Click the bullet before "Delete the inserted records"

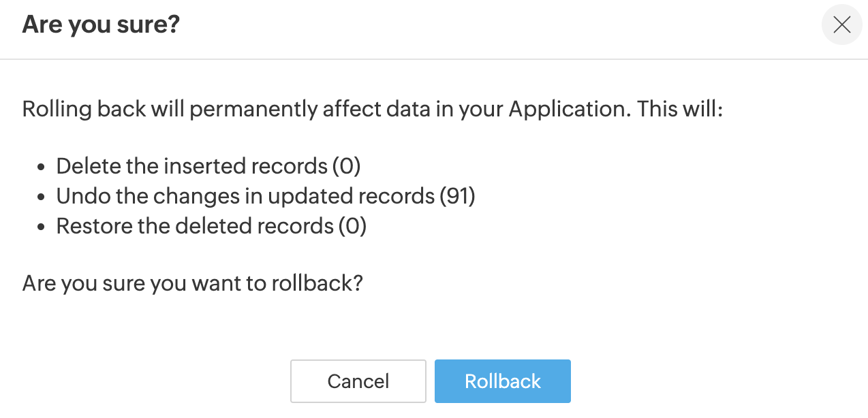(x=42, y=167)
